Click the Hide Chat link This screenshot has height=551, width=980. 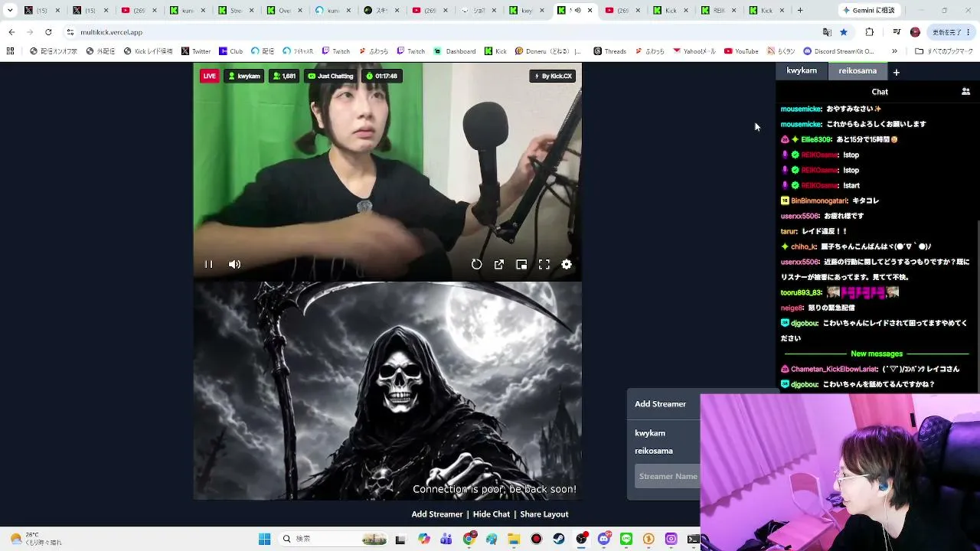[492, 514]
